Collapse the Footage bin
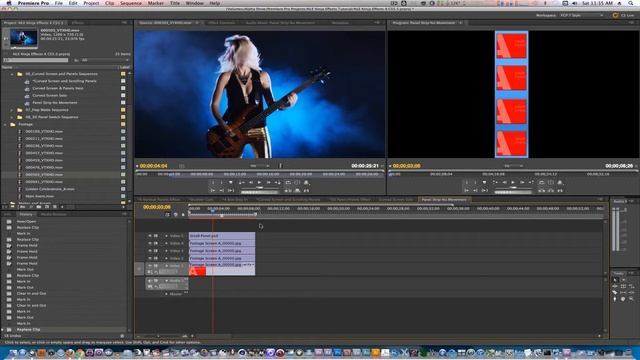This screenshot has height=360, width=640. (5, 124)
